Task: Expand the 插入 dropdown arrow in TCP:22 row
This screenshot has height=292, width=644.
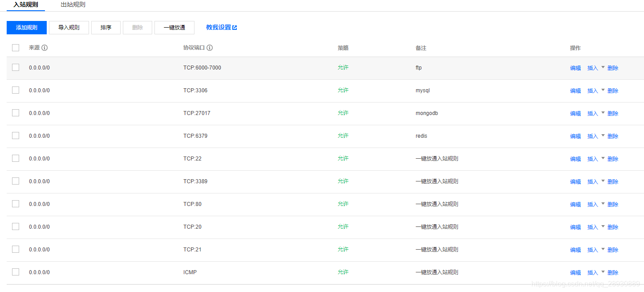Action: point(603,158)
